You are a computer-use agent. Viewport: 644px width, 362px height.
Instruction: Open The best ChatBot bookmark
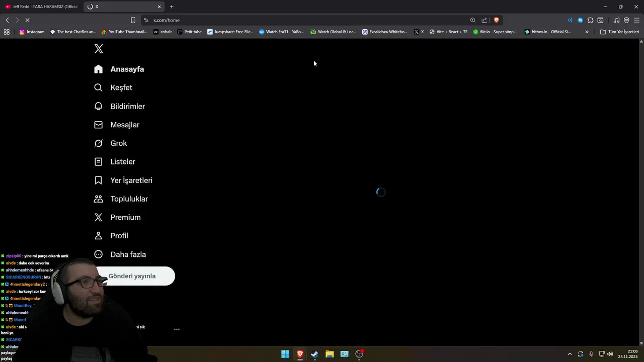tap(73, 32)
